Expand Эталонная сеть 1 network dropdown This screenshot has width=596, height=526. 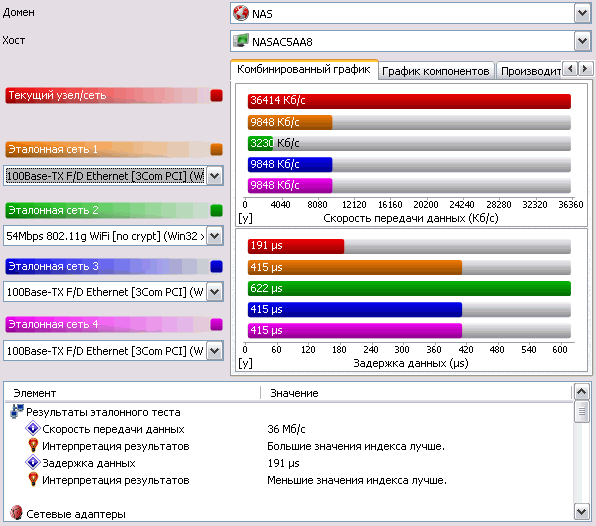click(x=215, y=176)
